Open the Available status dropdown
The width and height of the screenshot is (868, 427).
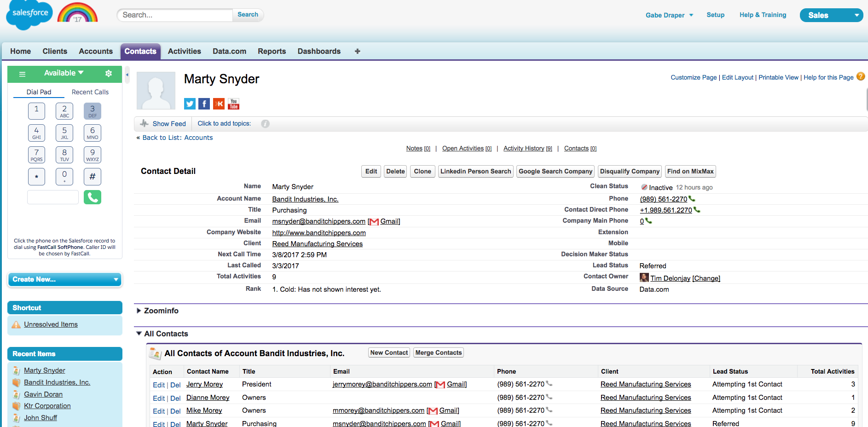(x=64, y=73)
